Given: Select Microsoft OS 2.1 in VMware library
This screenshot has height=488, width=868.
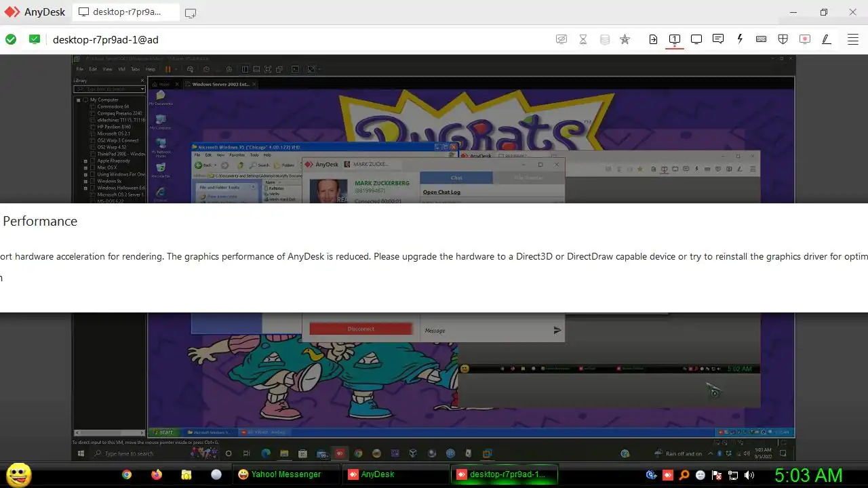Looking at the screenshot, I should pos(113,134).
